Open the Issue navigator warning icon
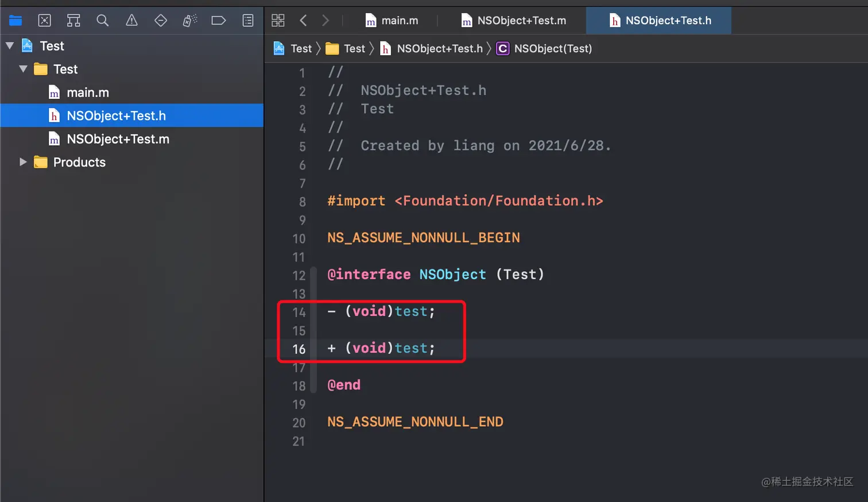 coord(131,21)
